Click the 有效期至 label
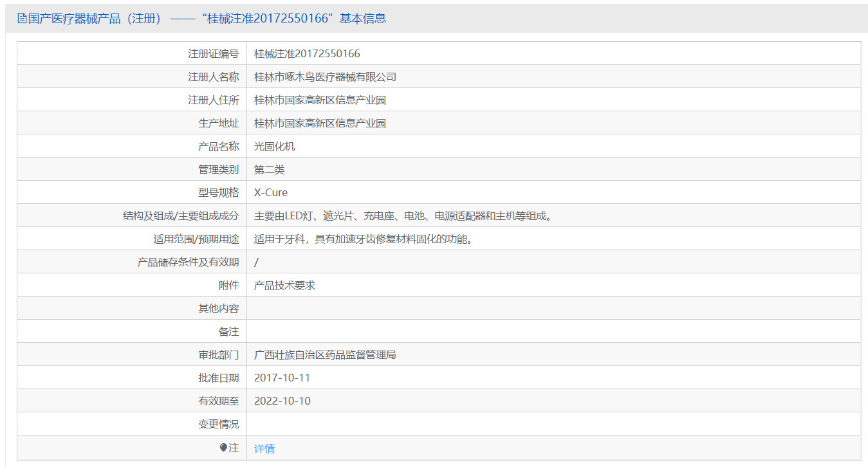The height and width of the screenshot is (467, 868). point(218,401)
